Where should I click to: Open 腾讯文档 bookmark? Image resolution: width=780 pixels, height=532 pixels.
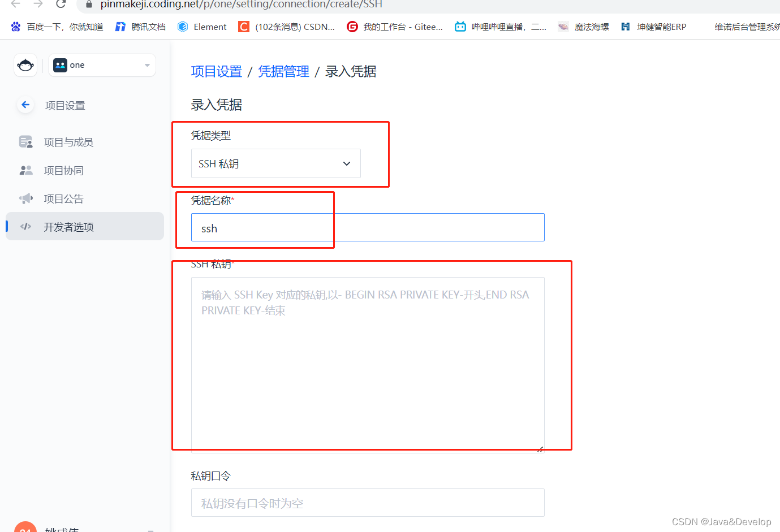click(x=141, y=27)
